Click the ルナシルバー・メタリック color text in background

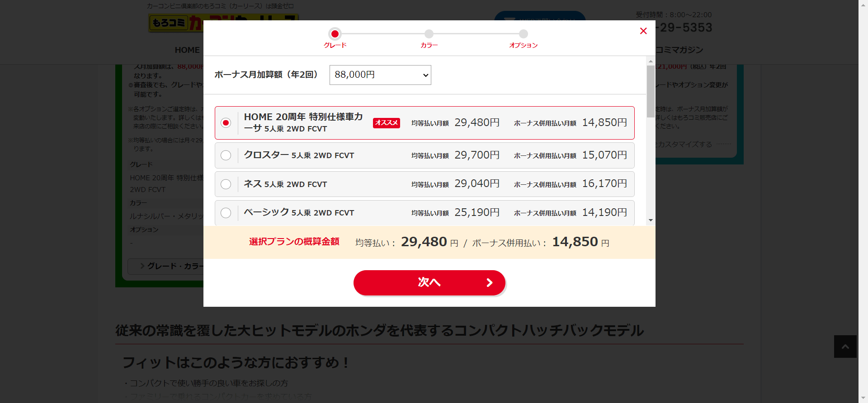click(166, 216)
